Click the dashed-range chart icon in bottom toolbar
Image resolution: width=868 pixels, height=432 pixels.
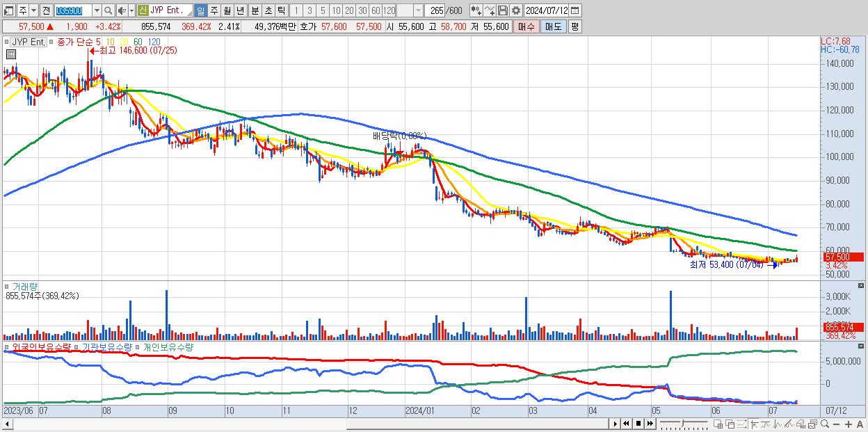point(742,424)
